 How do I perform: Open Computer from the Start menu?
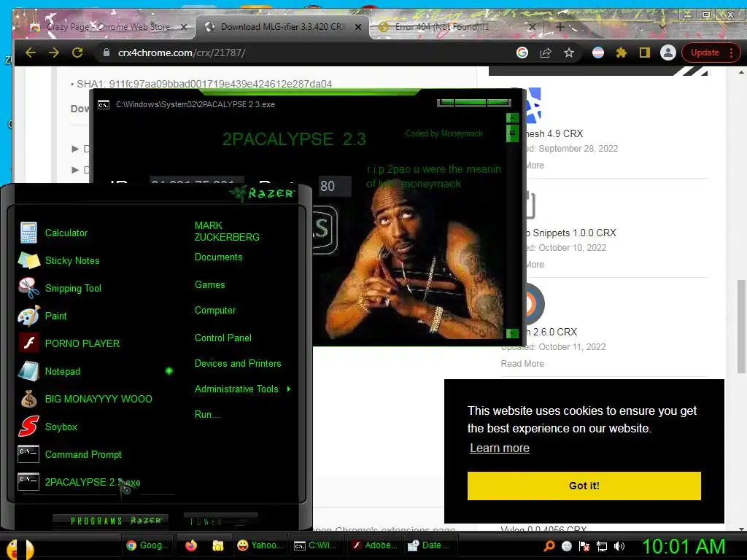215,311
